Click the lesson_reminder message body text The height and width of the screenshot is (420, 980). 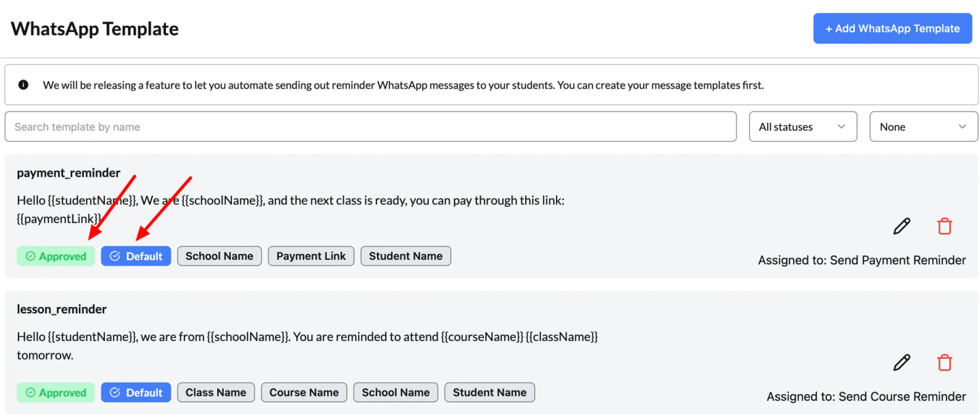tap(308, 346)
